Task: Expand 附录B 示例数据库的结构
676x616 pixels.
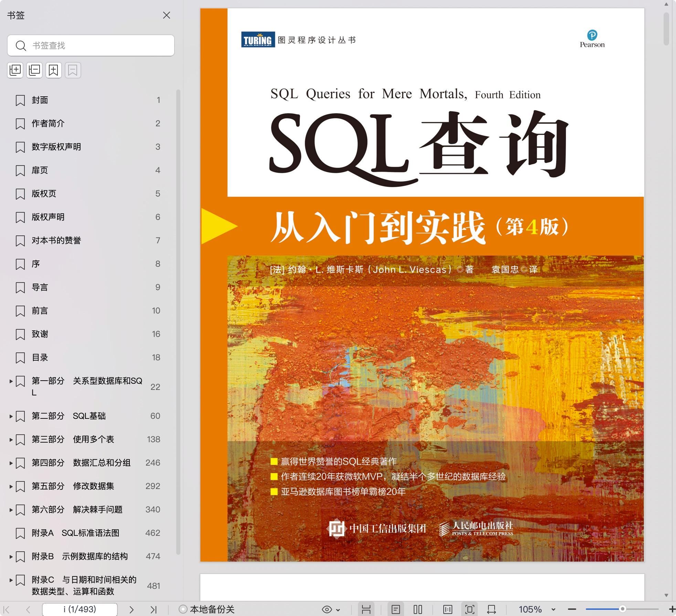Action: 11,557
